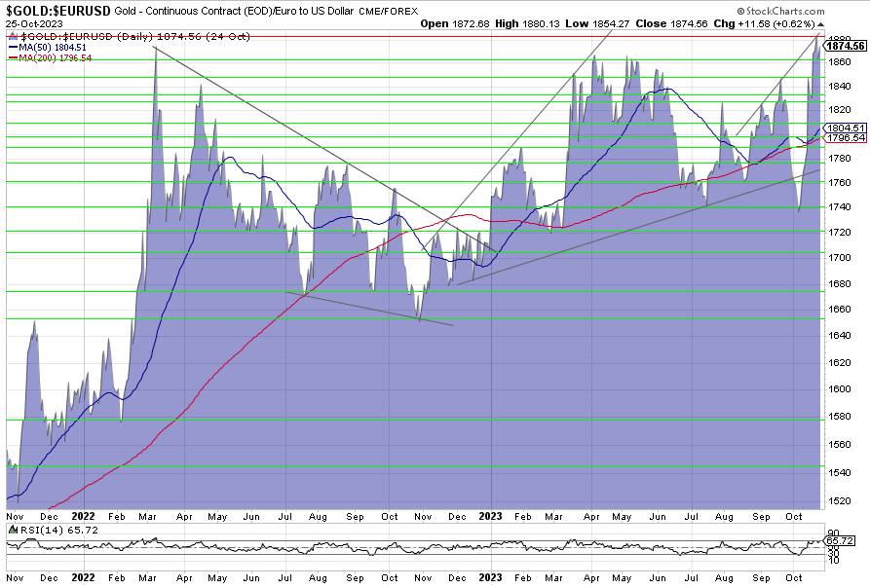Click the 1874.56 price tag on right axis

pyautogui.click(x=846, y=46)
